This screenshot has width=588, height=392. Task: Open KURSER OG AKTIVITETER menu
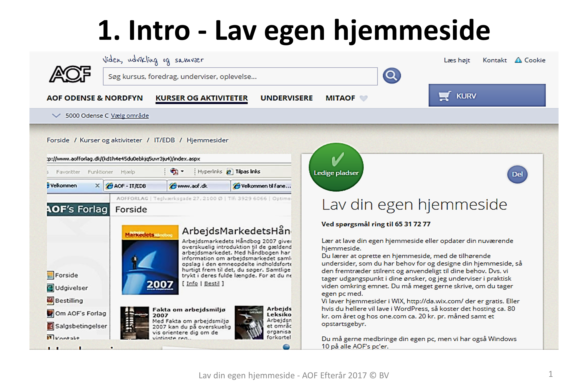[x=202, y=98]
